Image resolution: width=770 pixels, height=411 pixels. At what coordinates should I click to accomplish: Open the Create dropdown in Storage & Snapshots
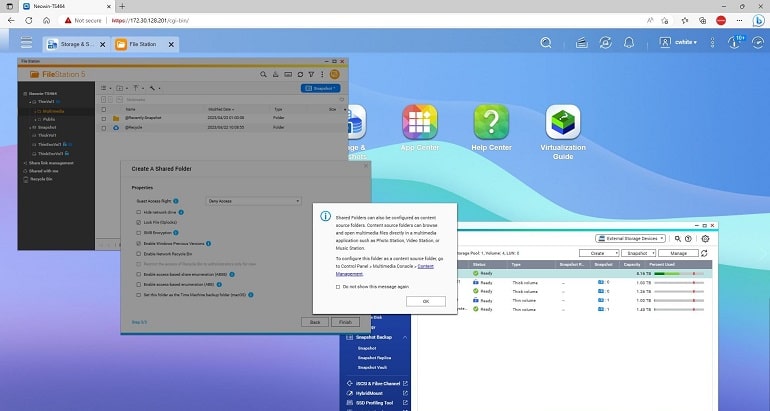pos(599,253)
